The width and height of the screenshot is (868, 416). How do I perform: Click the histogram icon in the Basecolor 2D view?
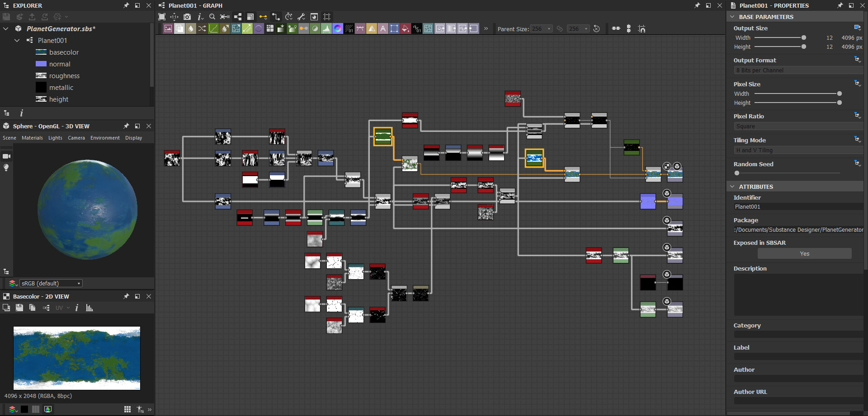point(90,308)
